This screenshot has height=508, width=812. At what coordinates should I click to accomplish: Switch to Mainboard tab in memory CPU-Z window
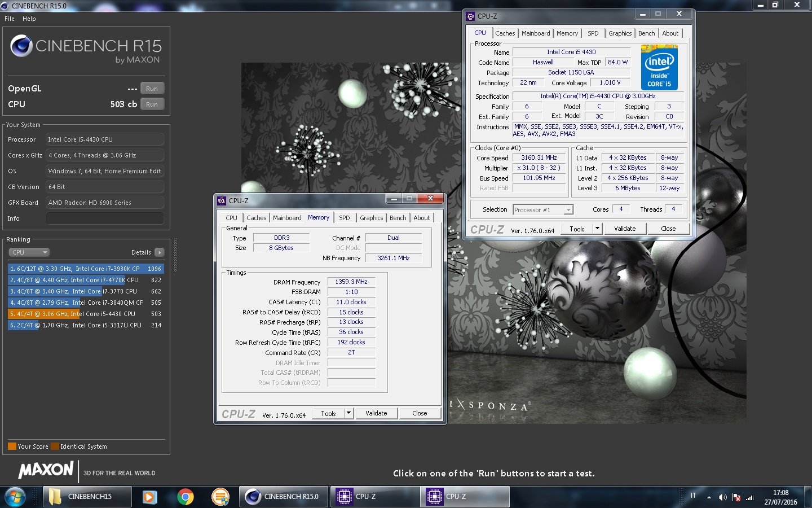tap(287, 218)
